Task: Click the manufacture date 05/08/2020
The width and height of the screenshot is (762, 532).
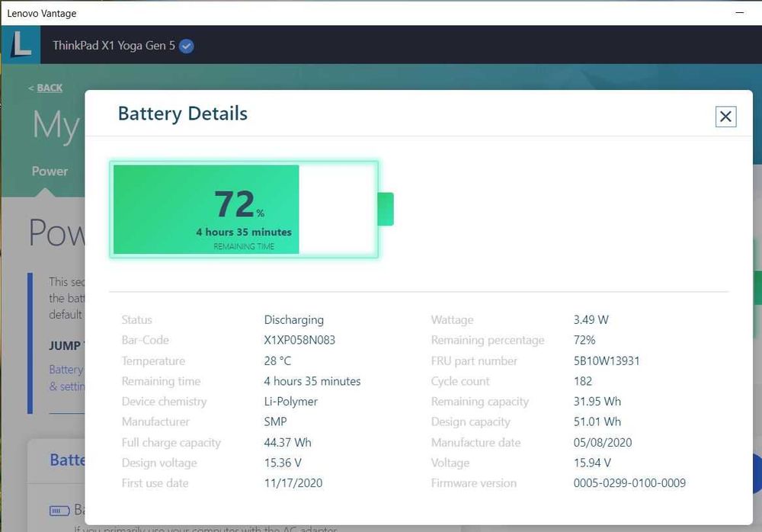Action: 603,443
